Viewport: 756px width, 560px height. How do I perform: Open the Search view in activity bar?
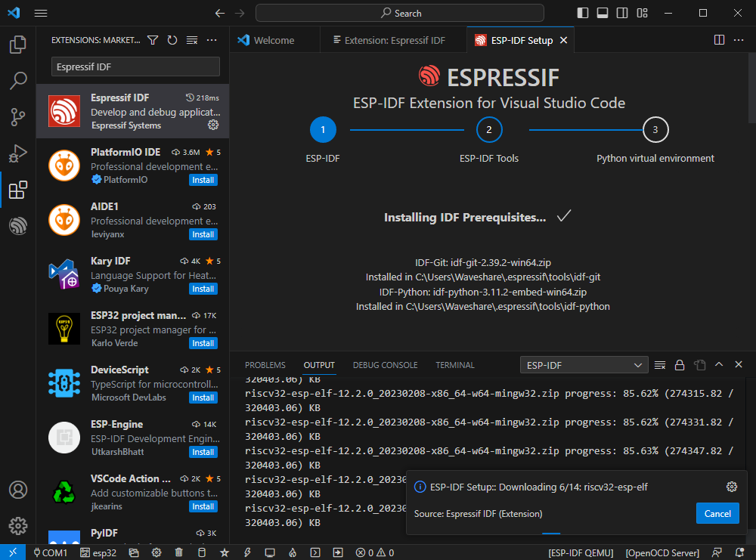tap(18, 80)
